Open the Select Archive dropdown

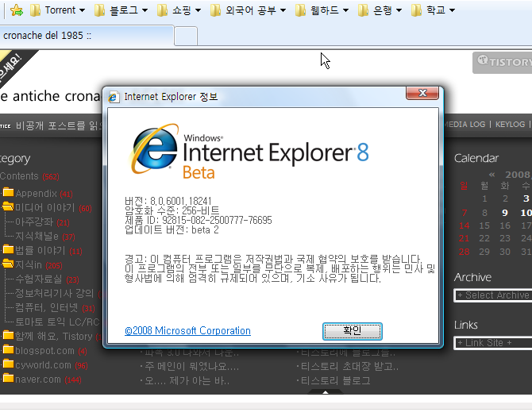(493, 295)
